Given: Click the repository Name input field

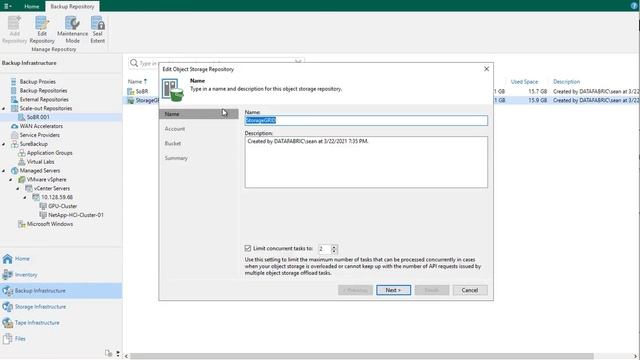Looking at the screenshot, I should click(x=366, y=120).
